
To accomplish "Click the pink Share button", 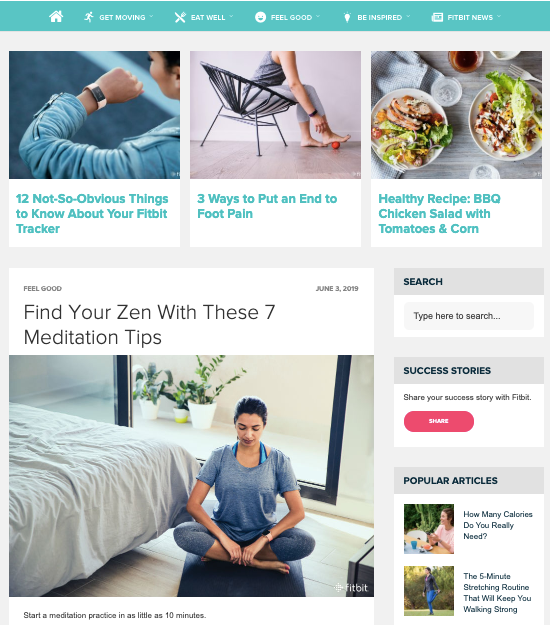I will pos(439,421).
